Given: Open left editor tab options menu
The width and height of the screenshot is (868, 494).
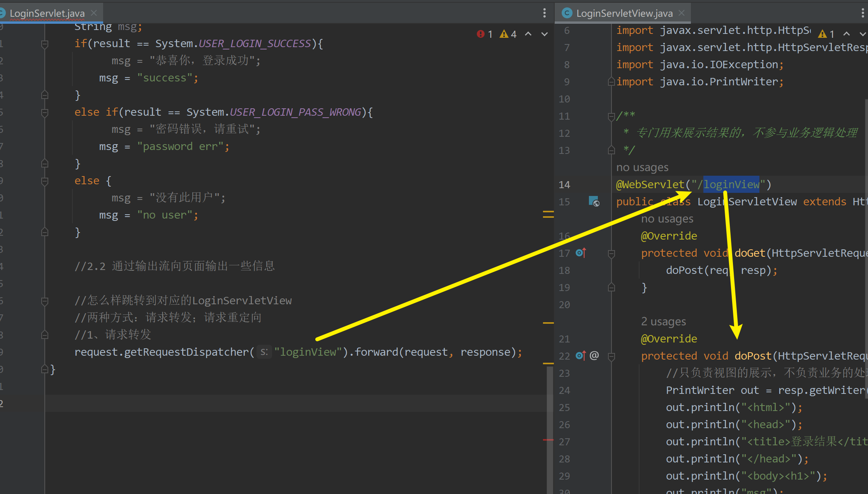Looking at the screenshot, I should tap(545, 13).
